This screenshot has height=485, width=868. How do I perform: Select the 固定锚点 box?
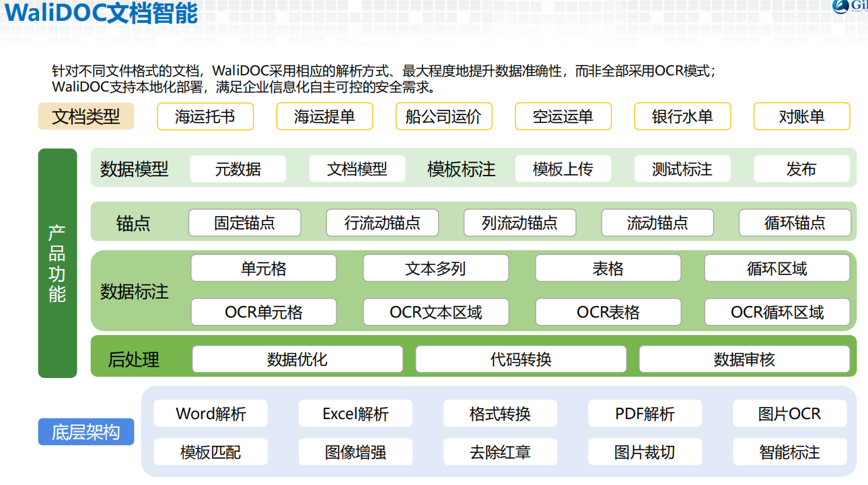click(245, 223)
